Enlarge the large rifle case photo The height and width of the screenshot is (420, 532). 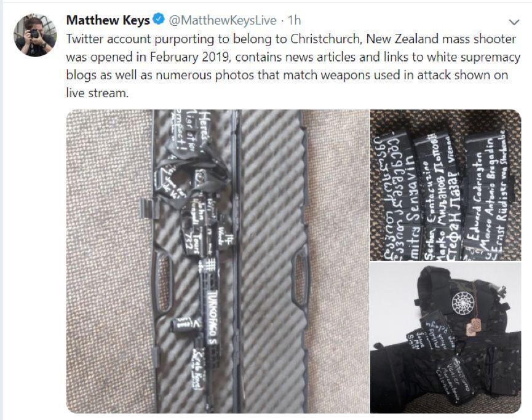click(x=218, y=261)
